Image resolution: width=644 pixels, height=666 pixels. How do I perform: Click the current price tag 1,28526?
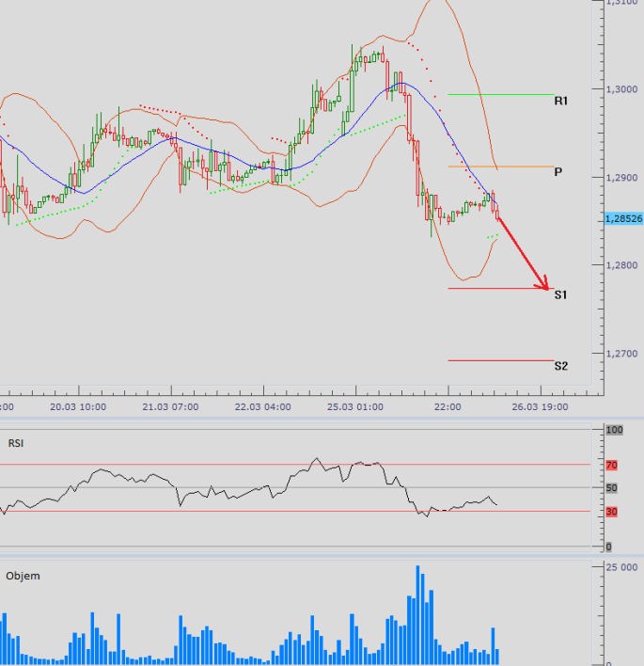[623, 219]
